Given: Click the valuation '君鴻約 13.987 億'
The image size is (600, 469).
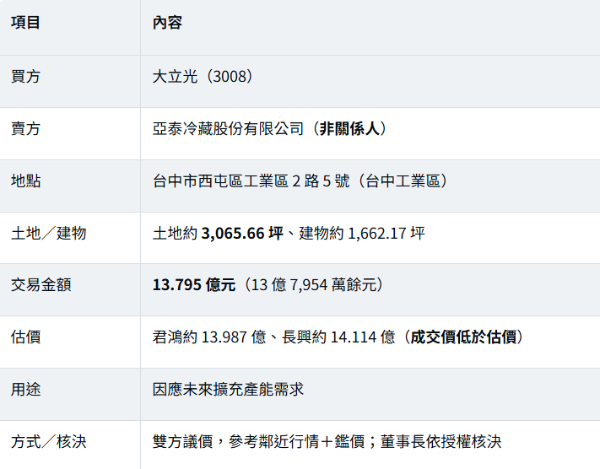Looking at the screenshot, I should pos(209,337).
